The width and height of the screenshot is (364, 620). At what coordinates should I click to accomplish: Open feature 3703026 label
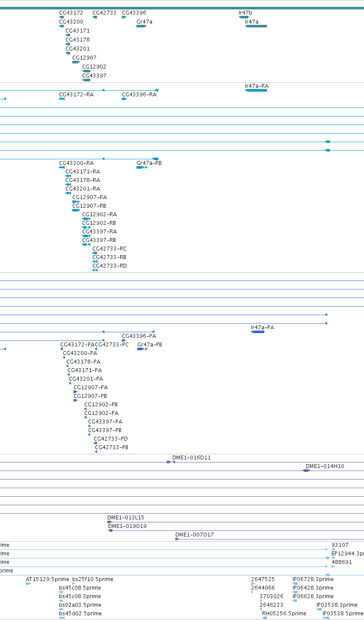272,596
